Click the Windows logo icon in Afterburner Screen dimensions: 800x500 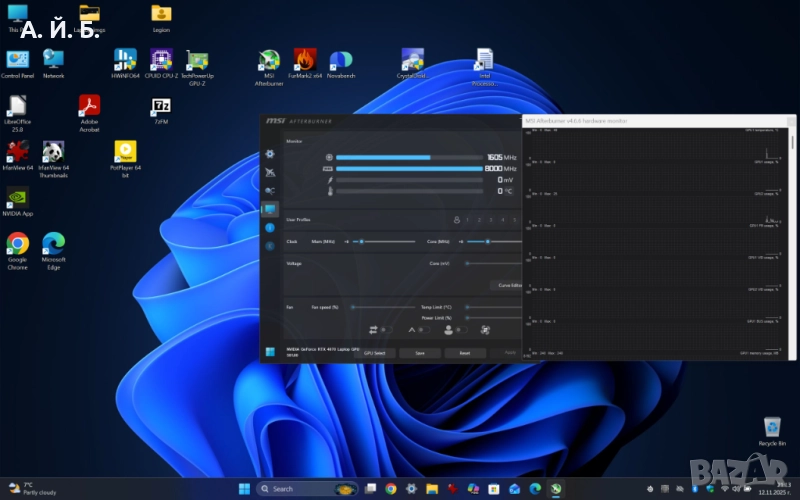click(x=270, y=352)
